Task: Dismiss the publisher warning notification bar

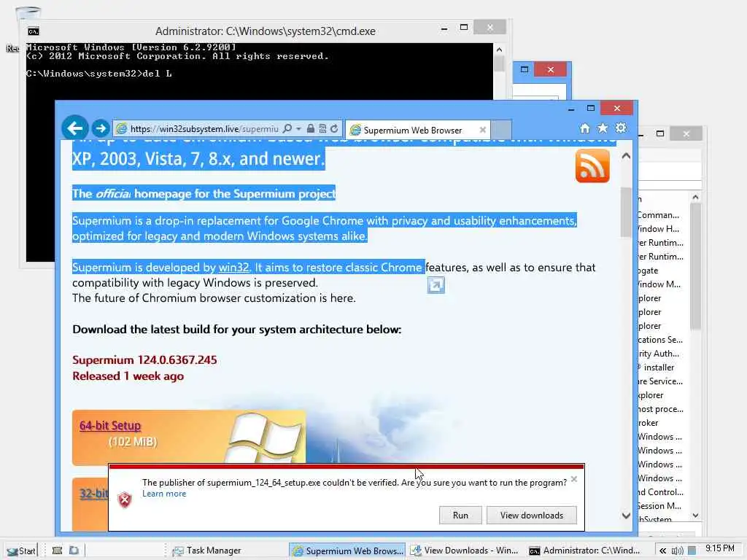Action: 574,479
